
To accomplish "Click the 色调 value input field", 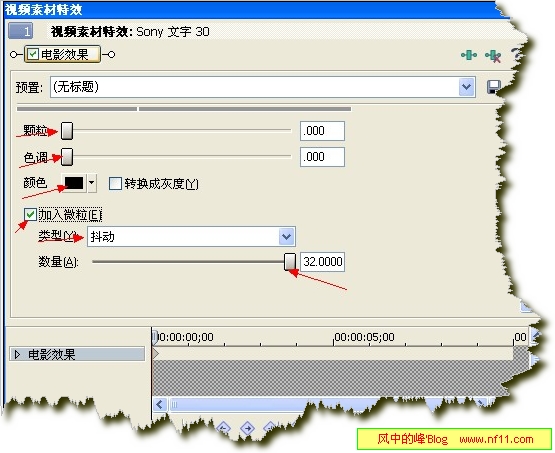I will pyautogui.click(x=322, y=157).
